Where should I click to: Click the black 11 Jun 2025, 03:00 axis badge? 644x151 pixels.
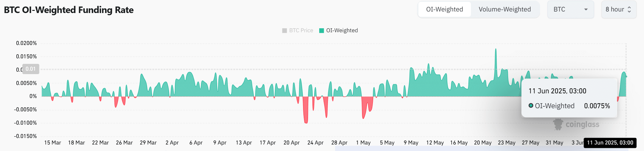coord(610,143)
